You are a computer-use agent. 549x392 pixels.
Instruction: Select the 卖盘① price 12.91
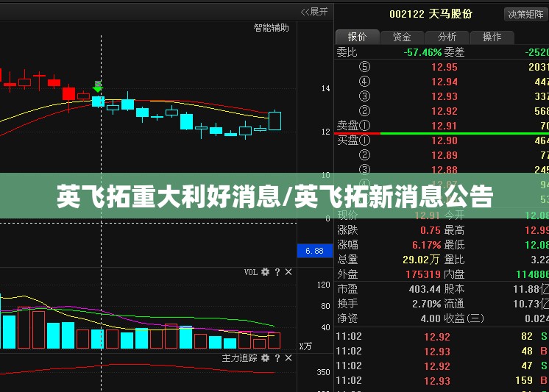(x=444, y=126)
